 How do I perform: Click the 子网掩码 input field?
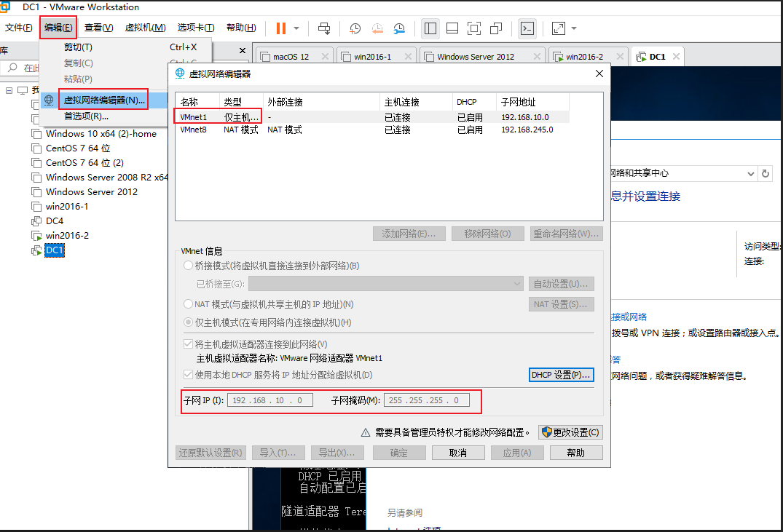tap(426, 400)
